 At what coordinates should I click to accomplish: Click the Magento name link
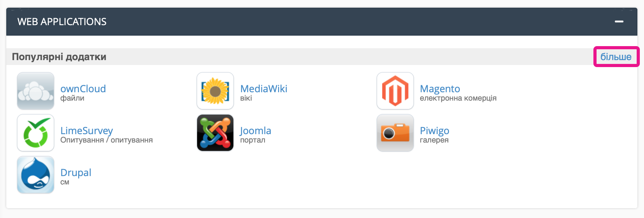[x=440, y=89]
